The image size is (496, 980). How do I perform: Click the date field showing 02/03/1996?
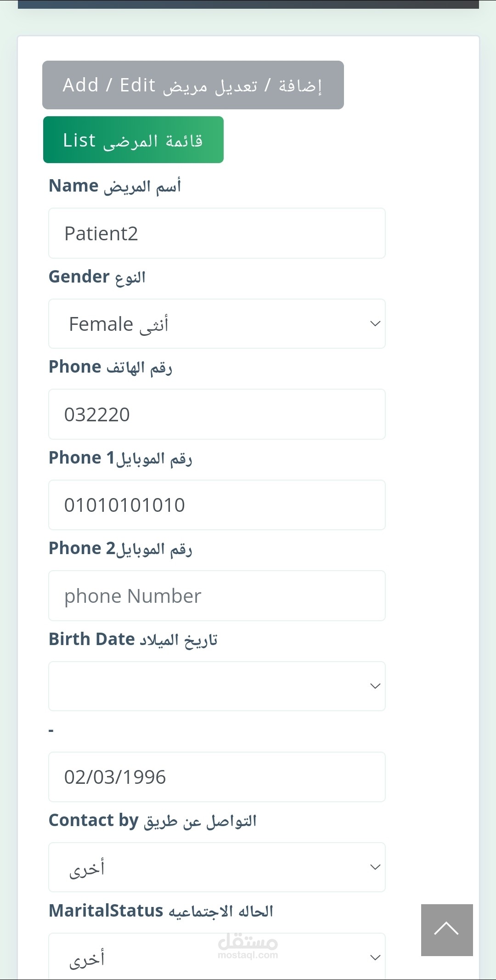tap(217, 777)
